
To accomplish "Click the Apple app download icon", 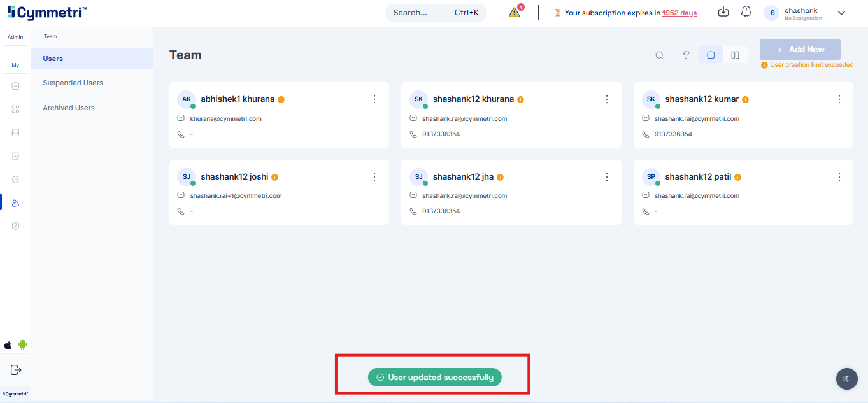I will [8, 345].
